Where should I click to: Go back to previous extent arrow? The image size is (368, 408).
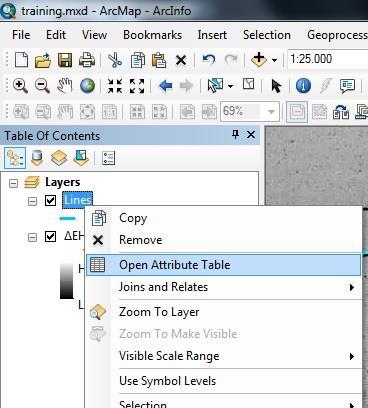tap(166, 86)
